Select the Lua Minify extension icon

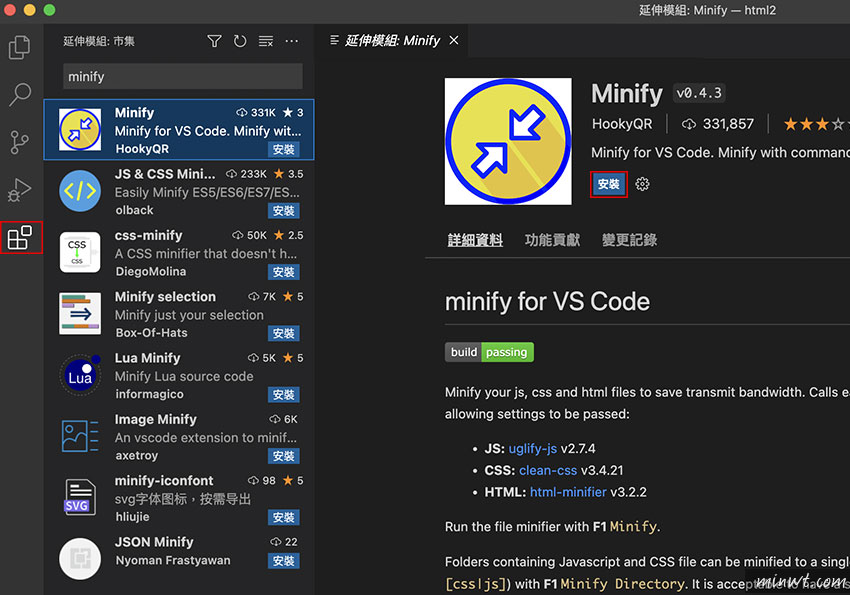click(x=80, y=374)
